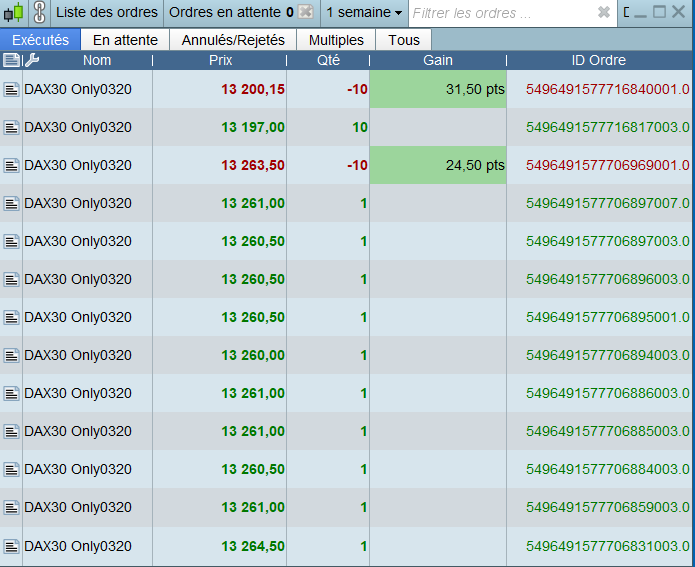Screen dimensions: 695x567
Task: Click quantity -10 in the 13 263,50 row
Action: click(x=357, y=165)
